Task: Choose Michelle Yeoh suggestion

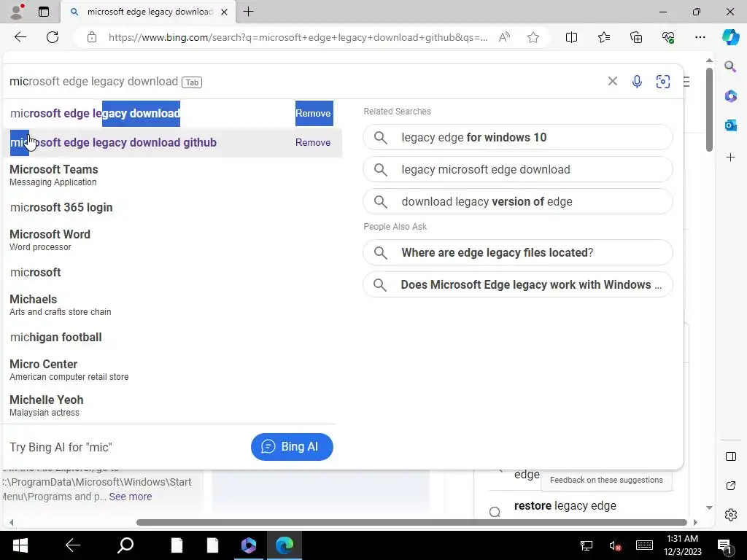Action: point(172,405)
